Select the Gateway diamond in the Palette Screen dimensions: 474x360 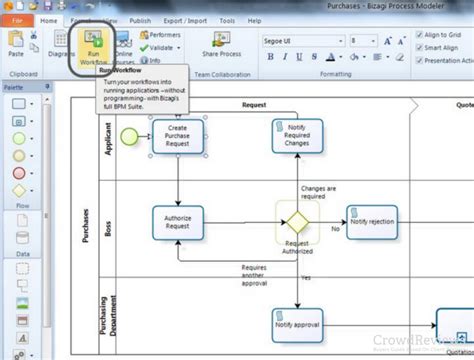19,191
